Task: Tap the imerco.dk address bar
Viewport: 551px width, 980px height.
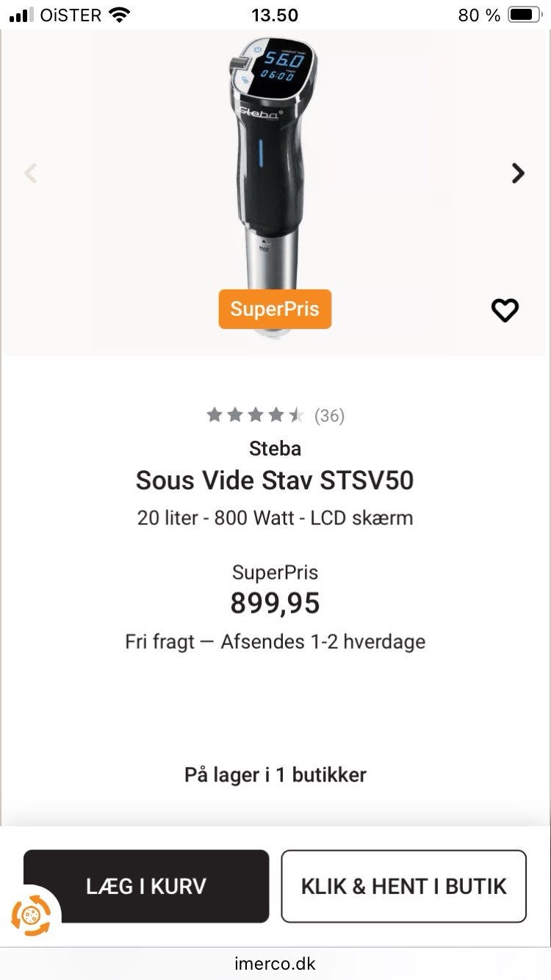Action: (x=275, y=963)
